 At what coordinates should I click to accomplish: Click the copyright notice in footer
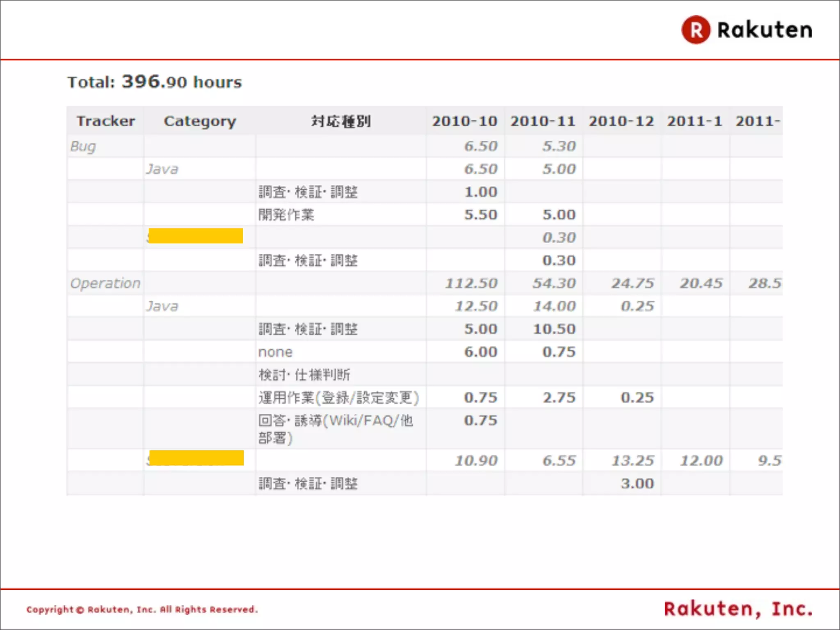pos(142,609)
